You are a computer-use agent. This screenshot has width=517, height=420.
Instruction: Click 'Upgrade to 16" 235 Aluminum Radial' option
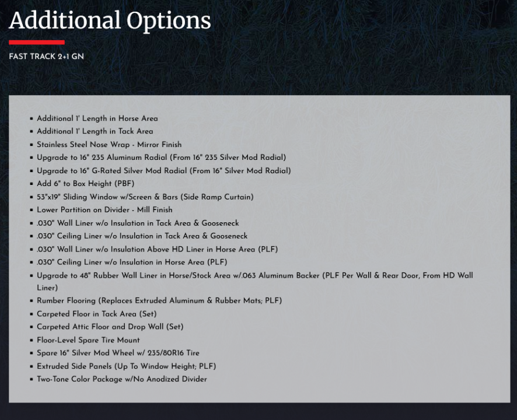click(x=161, y=157)
